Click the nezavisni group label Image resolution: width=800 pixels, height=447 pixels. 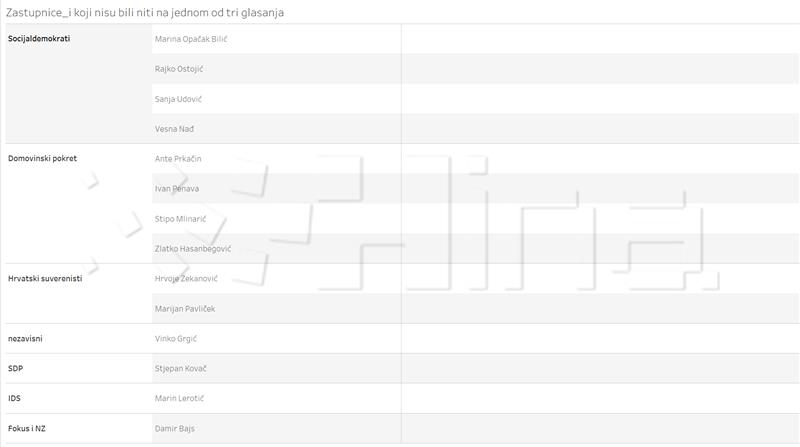[25, 339]
